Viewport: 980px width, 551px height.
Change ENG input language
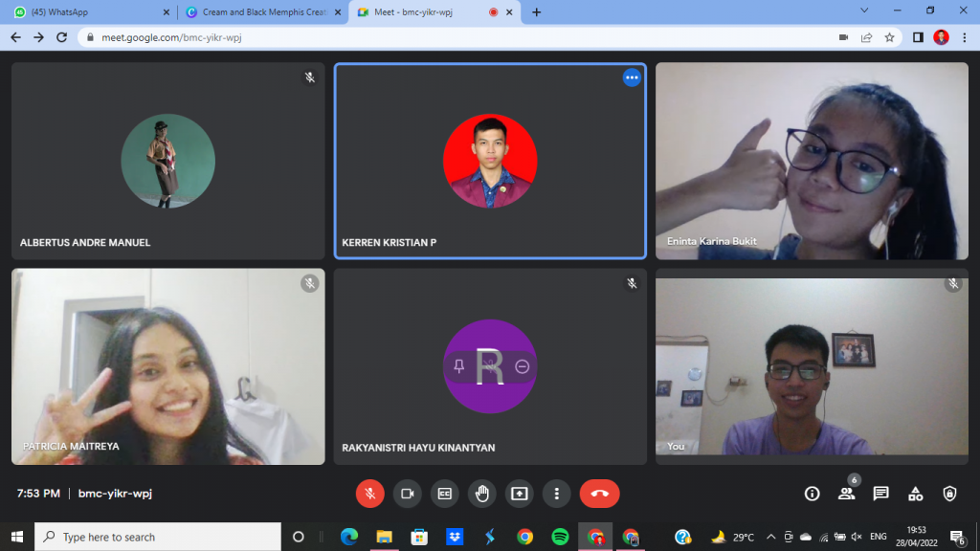[x=879, y=537]
